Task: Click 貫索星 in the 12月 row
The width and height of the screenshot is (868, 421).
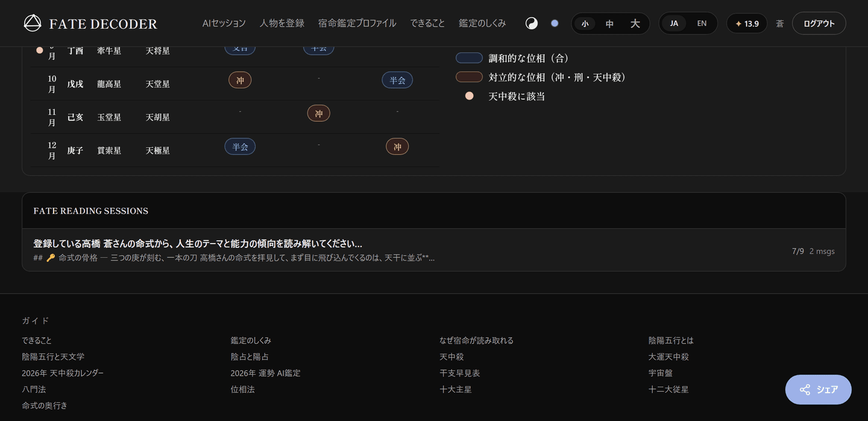Action: coord(109,150)
